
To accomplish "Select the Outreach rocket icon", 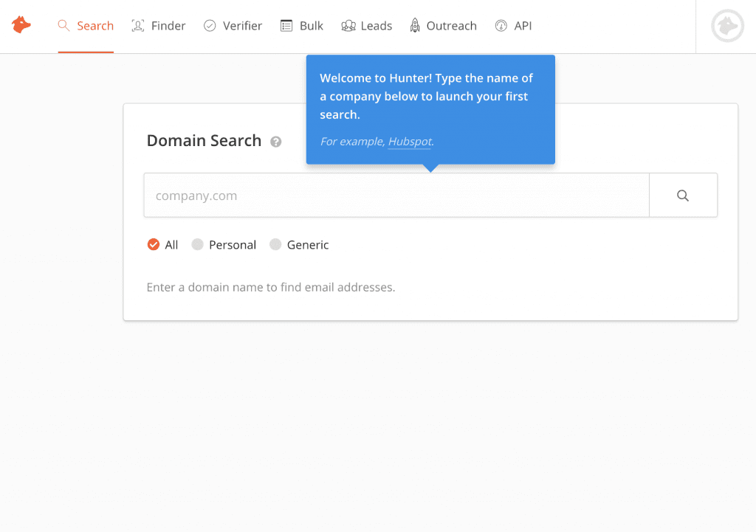I will tap(413, 24).
